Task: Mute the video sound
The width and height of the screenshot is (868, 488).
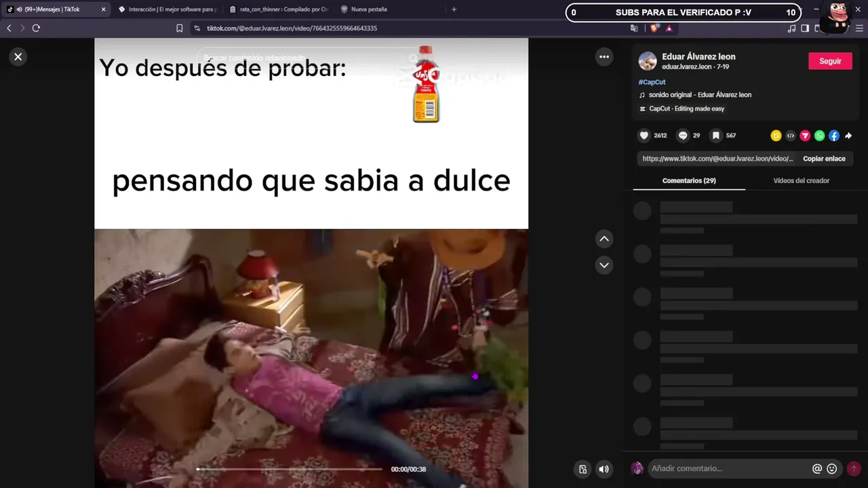Action: point(604,469)
